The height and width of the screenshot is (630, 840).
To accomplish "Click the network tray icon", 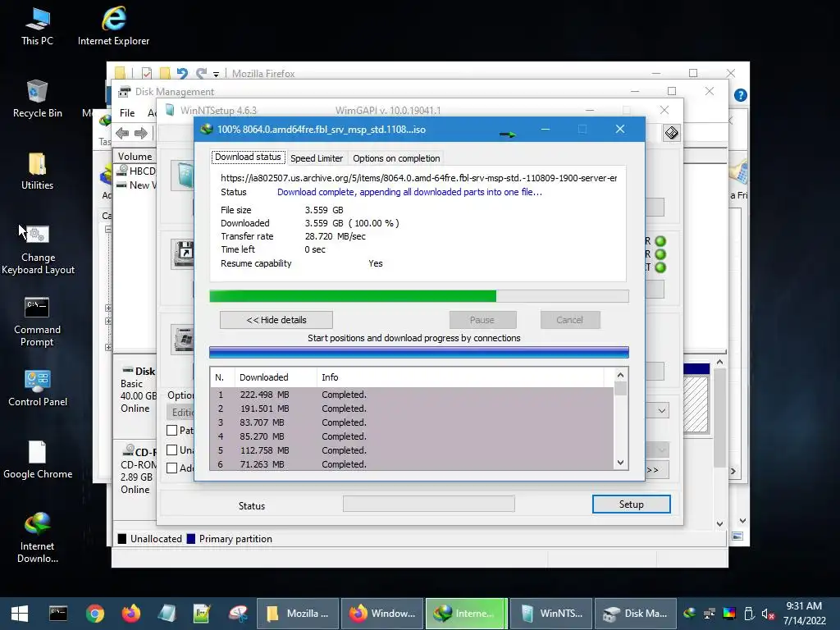I will tap(710, 614).
